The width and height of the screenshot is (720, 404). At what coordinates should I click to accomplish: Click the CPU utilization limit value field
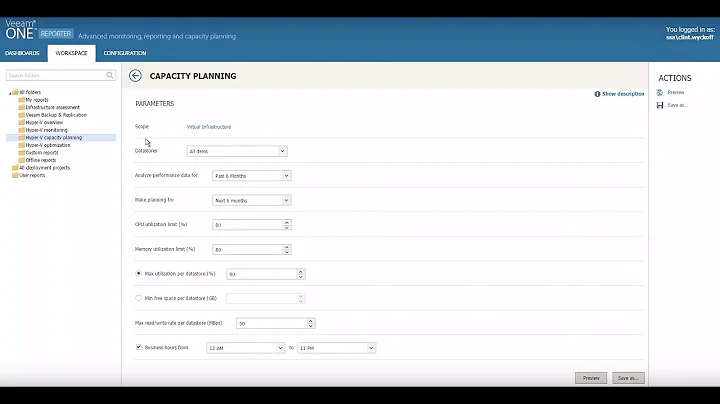point(248,225)
